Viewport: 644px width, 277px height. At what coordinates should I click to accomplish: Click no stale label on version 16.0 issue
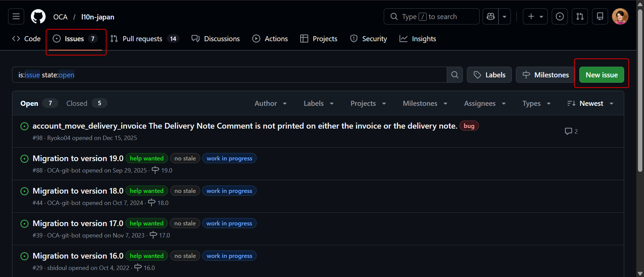coord(185,256)
